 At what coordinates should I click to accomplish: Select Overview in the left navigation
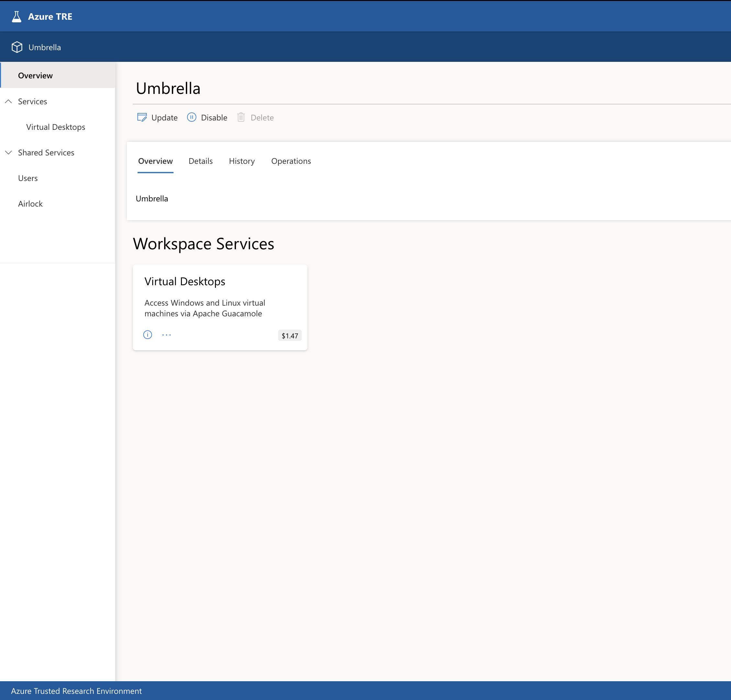35,76
